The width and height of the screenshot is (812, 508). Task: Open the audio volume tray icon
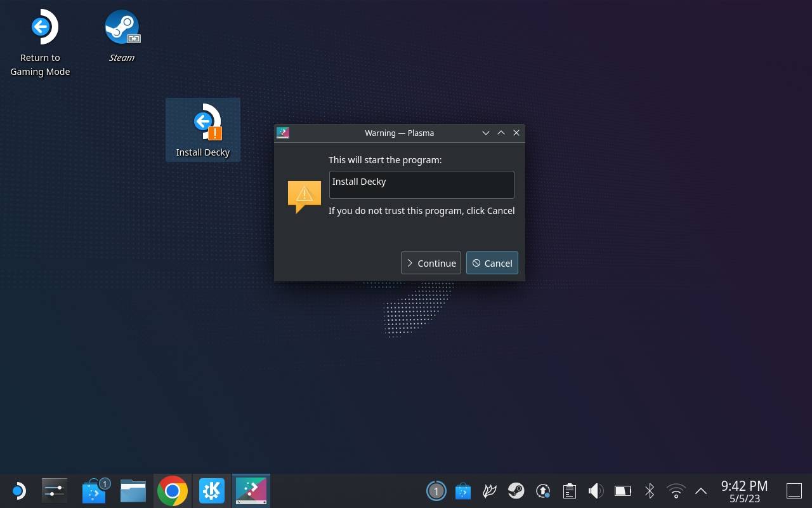tap(596, 491)
